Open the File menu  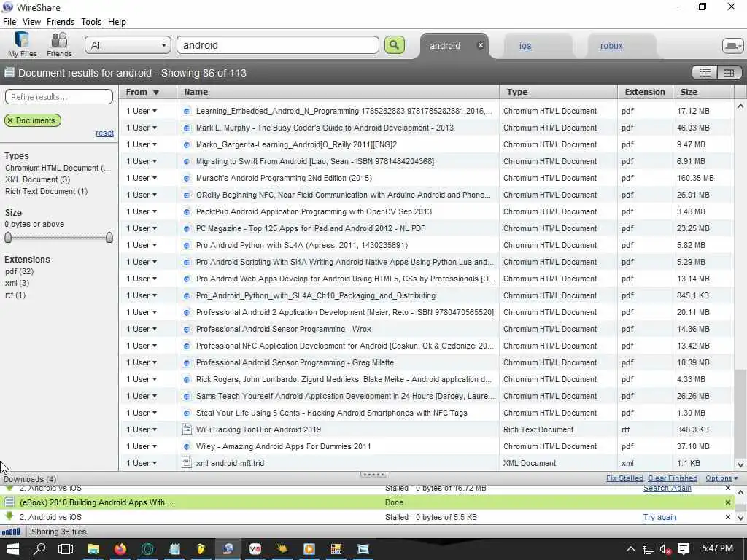point(9,21)
